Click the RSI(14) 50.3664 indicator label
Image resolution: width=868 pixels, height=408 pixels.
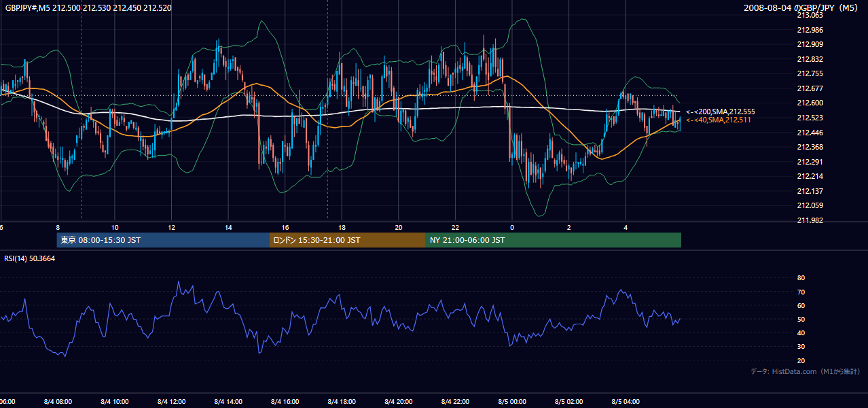point(30,258)
